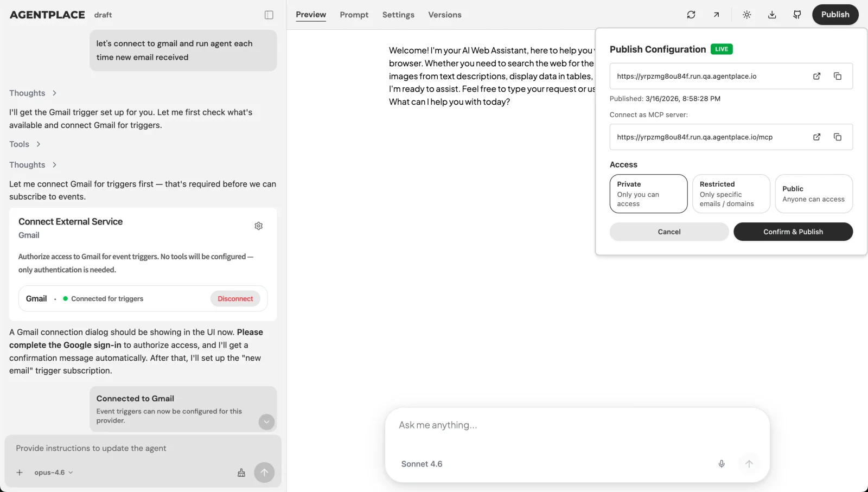Open the GitHub icon in the toolbar

pyautogui.click(x=797, y=15)
